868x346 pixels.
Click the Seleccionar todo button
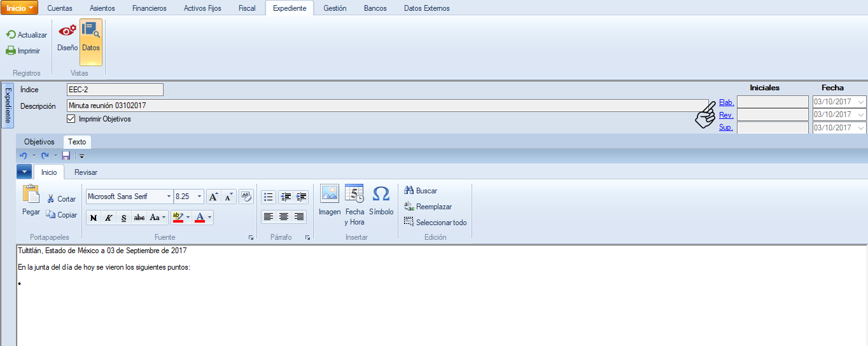click(435, 223)
